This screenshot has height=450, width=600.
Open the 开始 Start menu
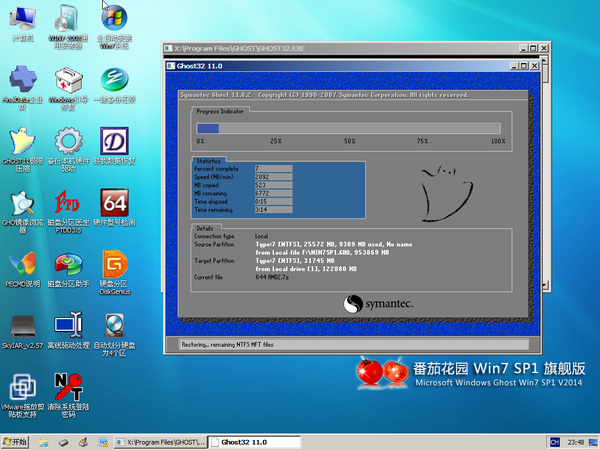(15, 442)
